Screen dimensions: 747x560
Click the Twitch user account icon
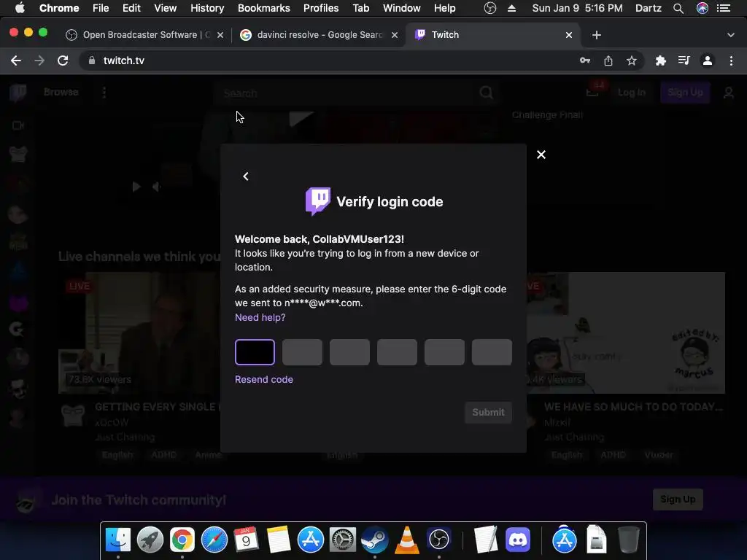[729, 93]
